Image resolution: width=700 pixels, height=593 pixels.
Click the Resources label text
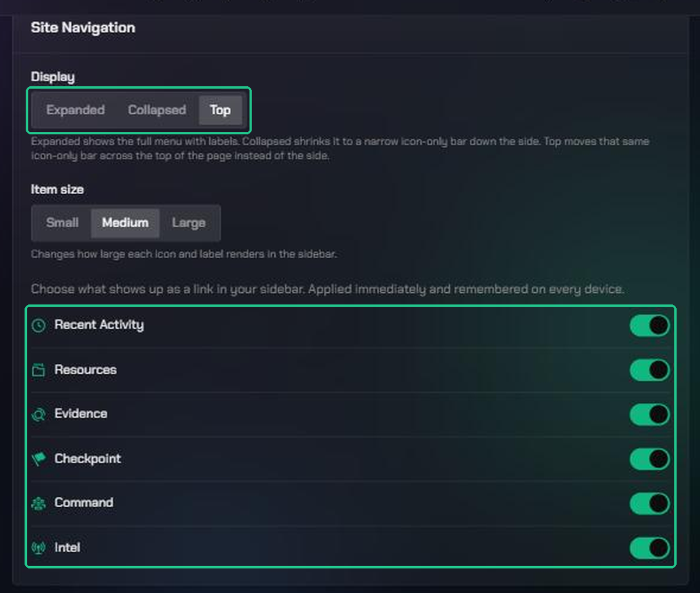pos(86,370)
